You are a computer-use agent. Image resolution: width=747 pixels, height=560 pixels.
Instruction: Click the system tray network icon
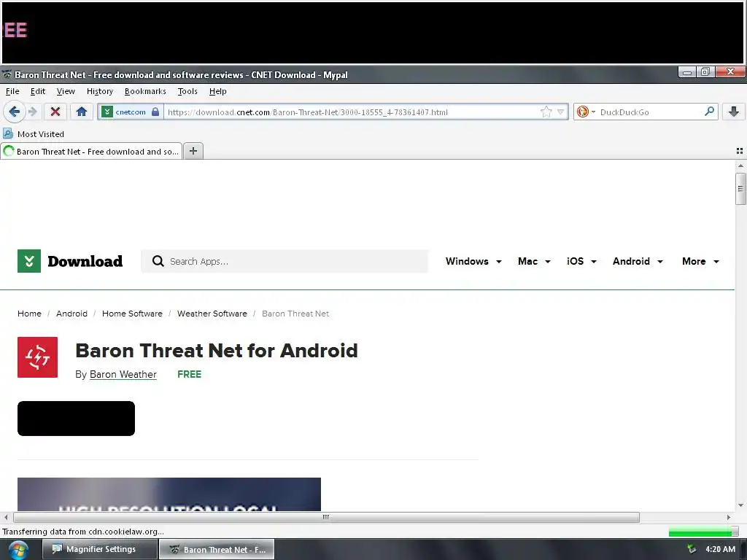pos(692,549)
